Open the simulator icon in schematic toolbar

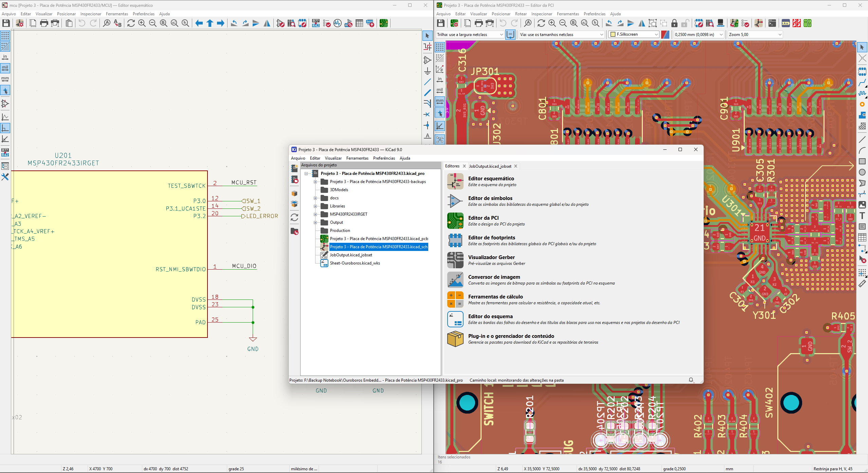point(338,23)
